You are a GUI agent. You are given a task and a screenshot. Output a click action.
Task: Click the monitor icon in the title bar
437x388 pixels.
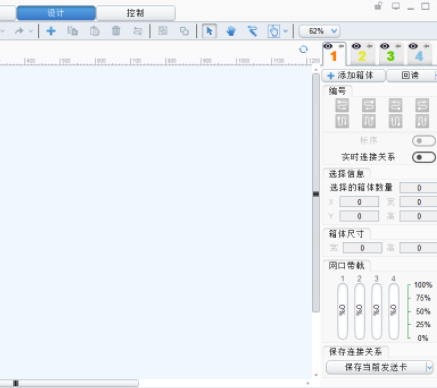[396, 6]
